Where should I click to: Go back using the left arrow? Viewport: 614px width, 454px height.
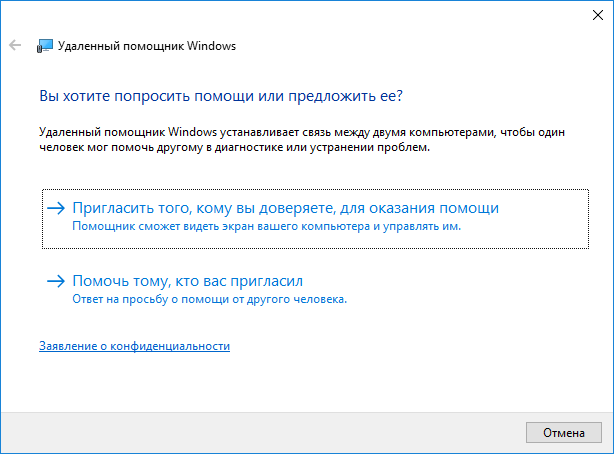pyautogui.click(x=14, y=45)
